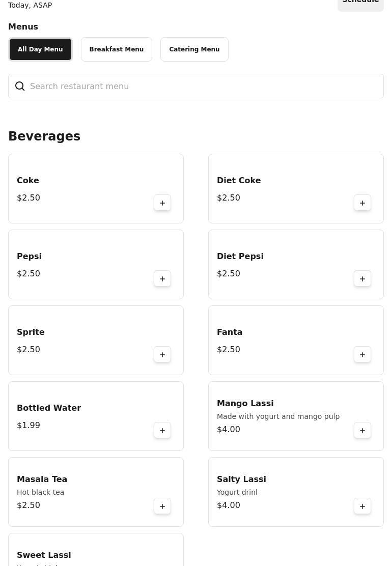
Task: Add Sprite with its plus icon
Action: pos(162,354)
